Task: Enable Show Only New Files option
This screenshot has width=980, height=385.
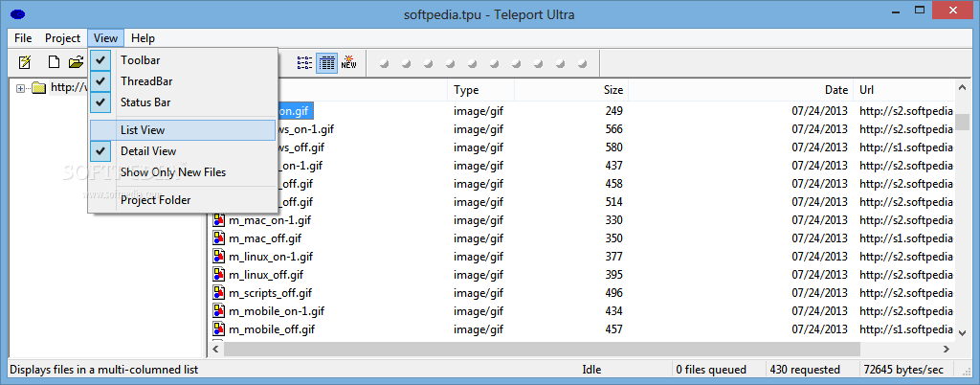Action: [183, 171]
